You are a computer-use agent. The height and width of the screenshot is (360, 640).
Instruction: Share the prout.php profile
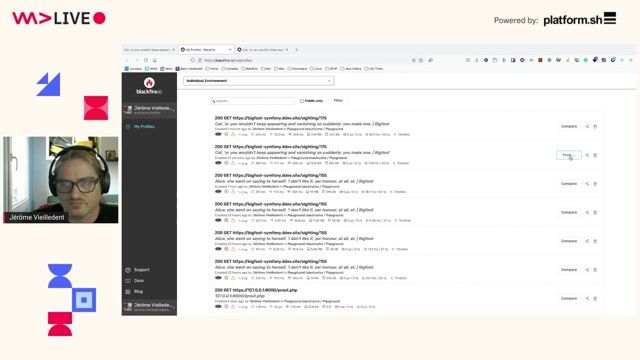(x=587, y=298)
